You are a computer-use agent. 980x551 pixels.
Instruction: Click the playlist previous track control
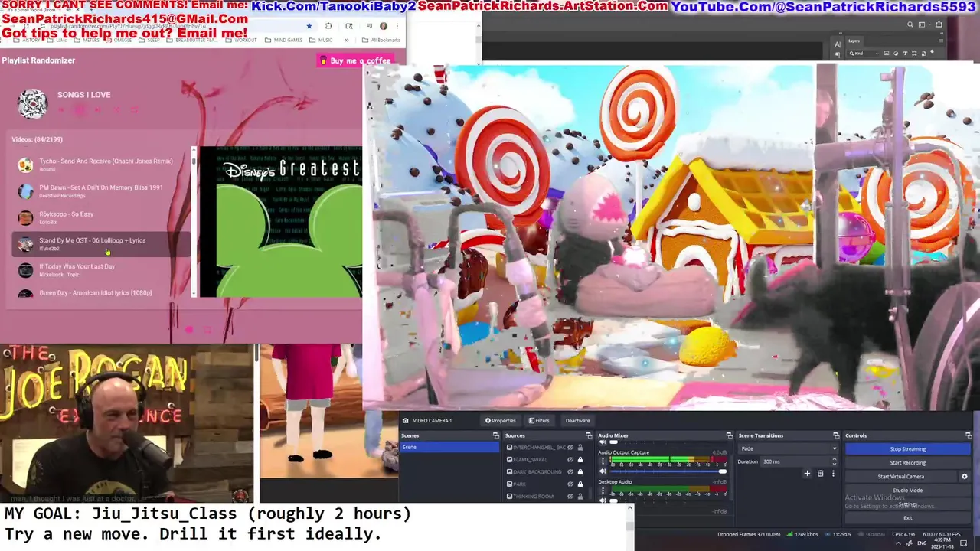click(x=61, y=109)
